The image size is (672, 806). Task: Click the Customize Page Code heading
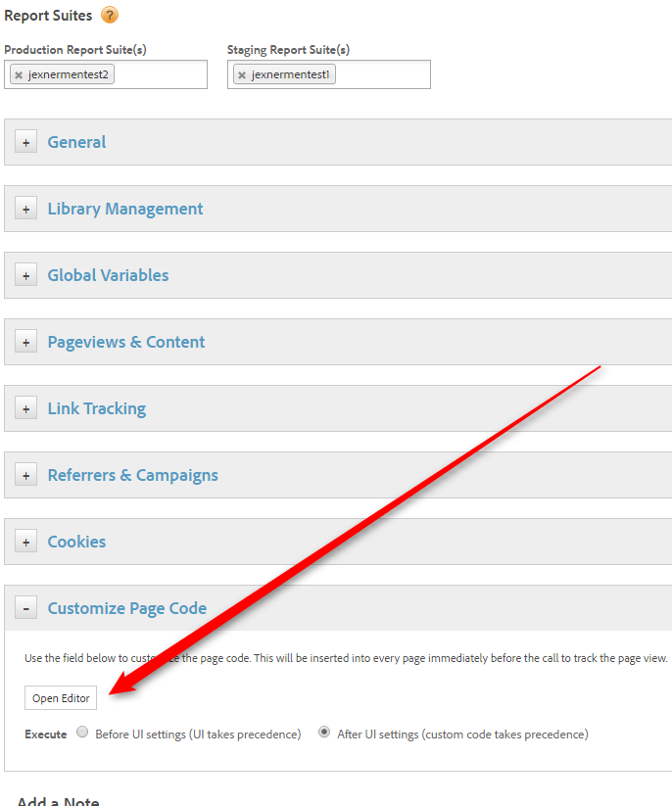(126, 608)
